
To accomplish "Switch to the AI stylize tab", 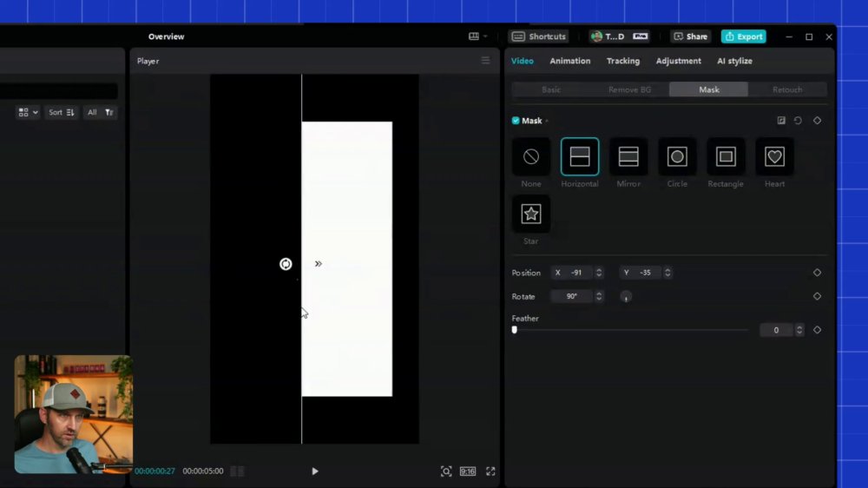I will (734, 61).
